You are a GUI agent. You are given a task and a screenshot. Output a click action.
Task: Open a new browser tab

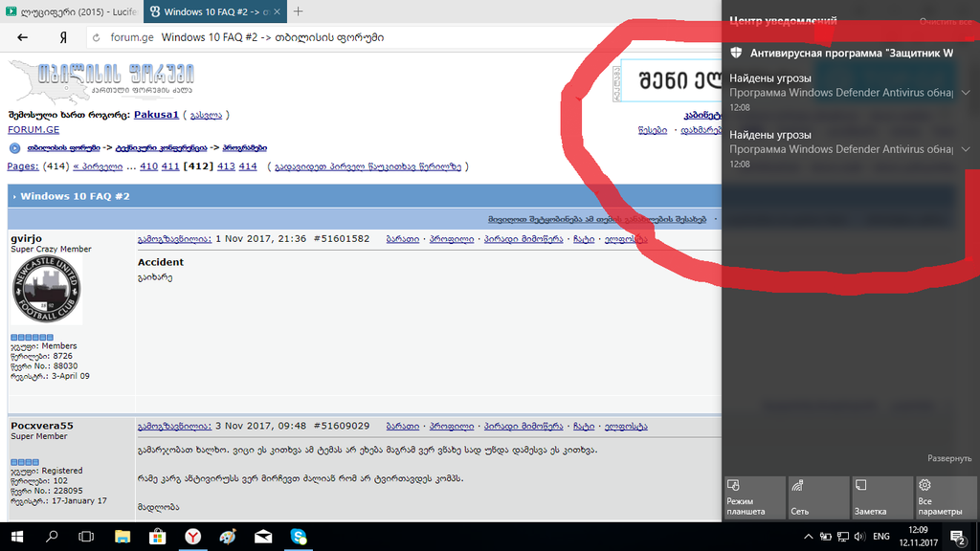click(x=299, y=11)
